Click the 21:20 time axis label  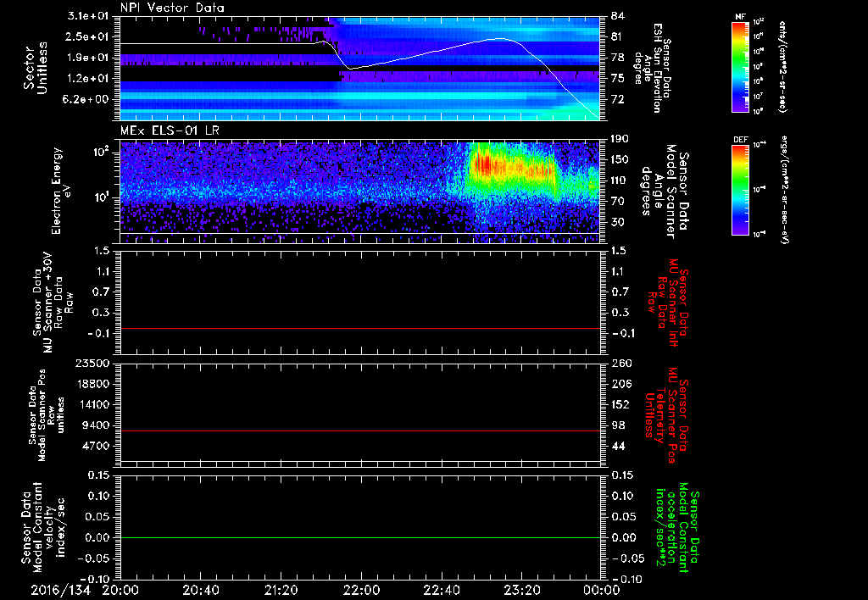pyautogui.click(x=281, y=590)
